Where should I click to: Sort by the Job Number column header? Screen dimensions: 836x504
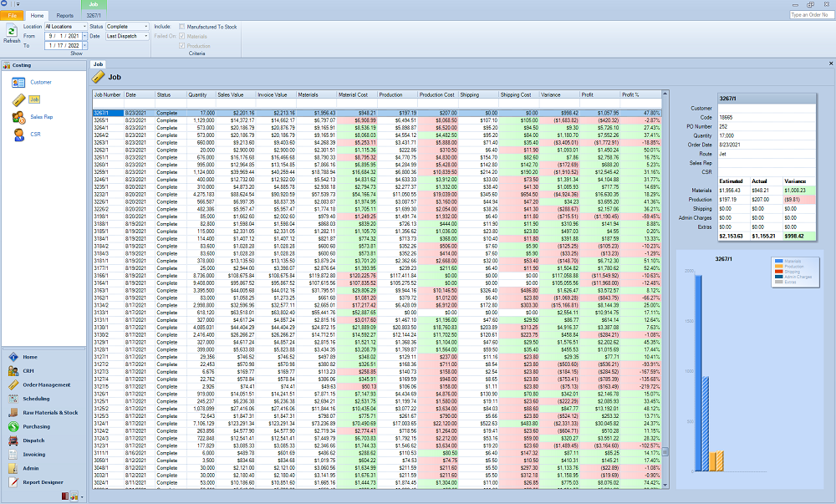108,94
